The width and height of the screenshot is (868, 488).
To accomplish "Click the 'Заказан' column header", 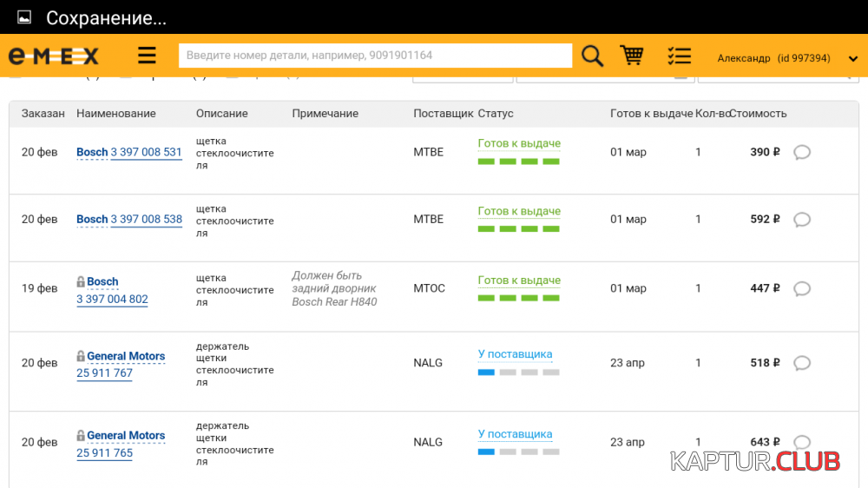I will coord(43,114).
